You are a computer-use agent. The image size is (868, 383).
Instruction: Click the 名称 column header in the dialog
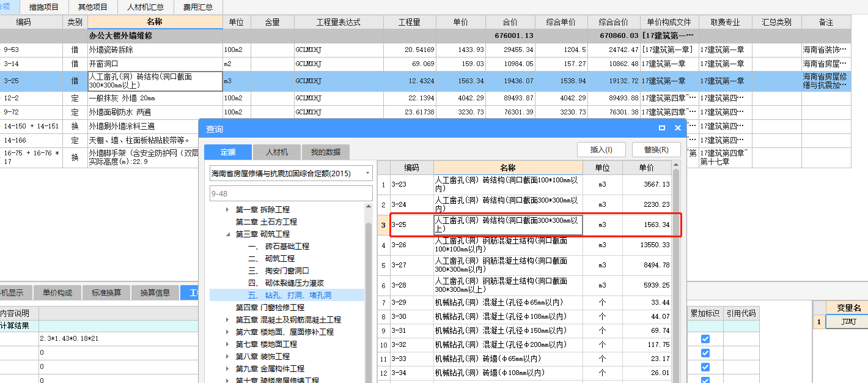(x=508, y=168)
